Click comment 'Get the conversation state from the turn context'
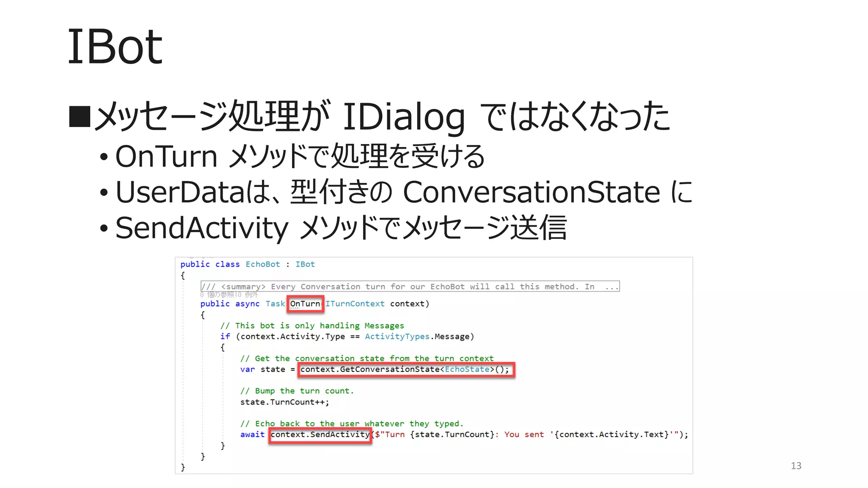This screenshot has width=868, height=488. coord(367,358)
